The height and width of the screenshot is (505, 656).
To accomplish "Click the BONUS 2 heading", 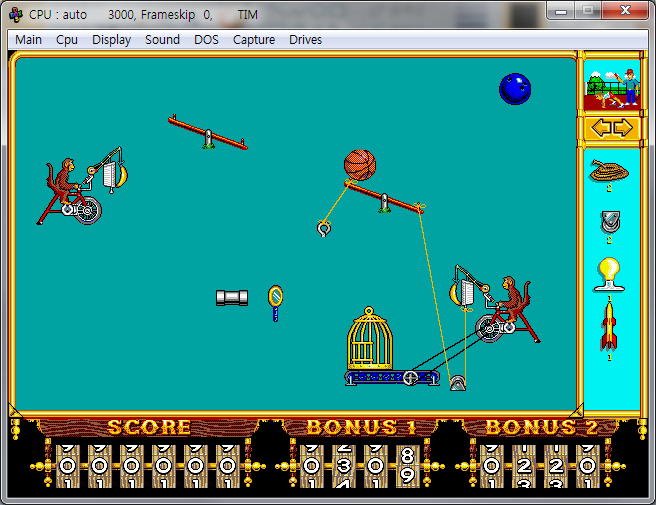I will pyautogui.click(x=542, y=428).
